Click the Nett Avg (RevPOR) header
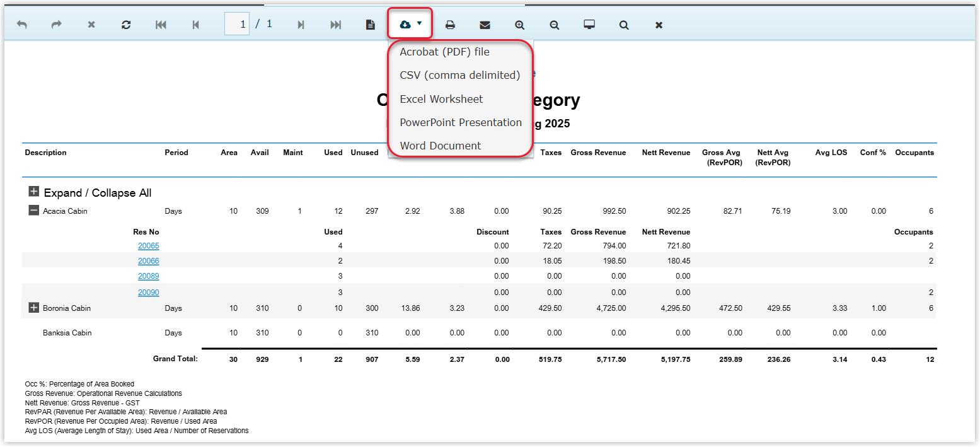Screen dimensions: 980x447 pyautogui.click(x=773, y=157)
